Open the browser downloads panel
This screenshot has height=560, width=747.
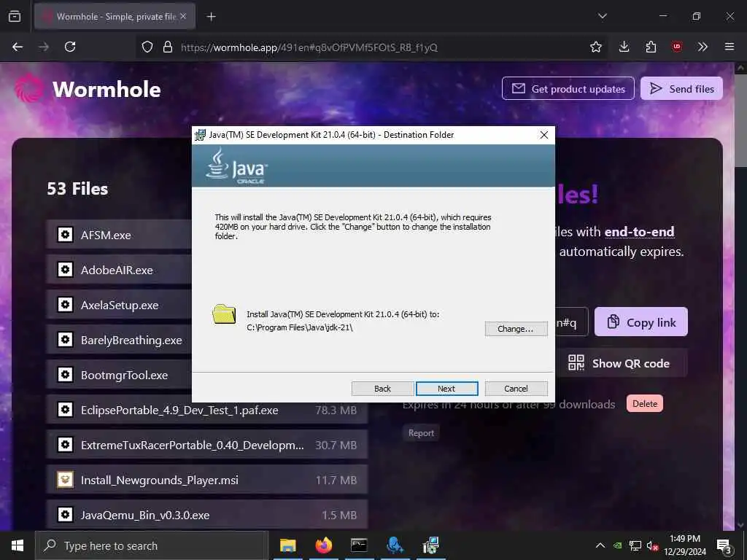point(624,47)
